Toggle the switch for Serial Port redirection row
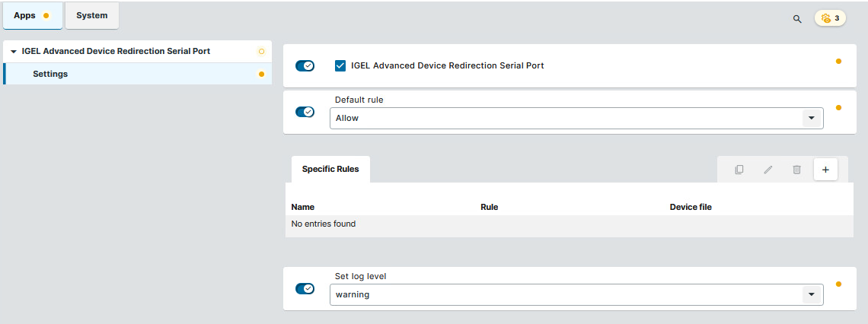 click(x=305, y=66)
